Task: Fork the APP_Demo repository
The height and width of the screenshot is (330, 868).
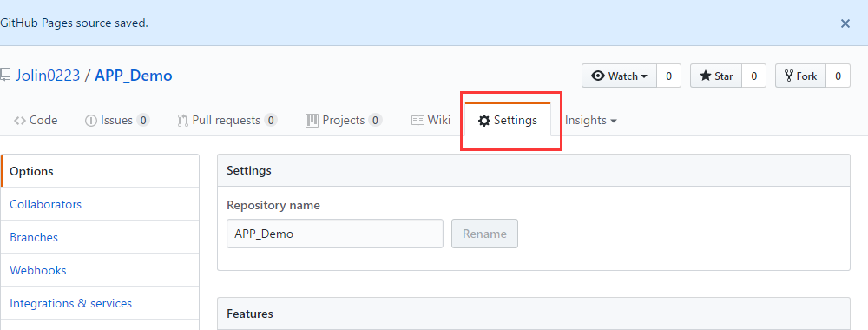Action: [x=800, y=76]
